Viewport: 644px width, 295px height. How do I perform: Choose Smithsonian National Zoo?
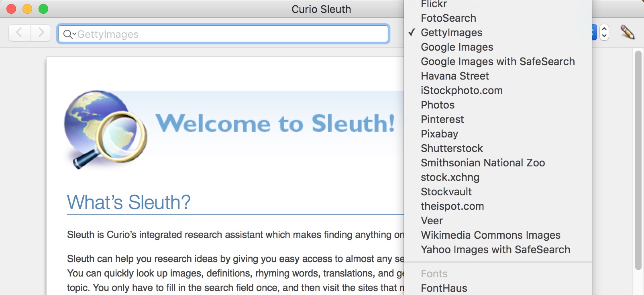(498, 163)
